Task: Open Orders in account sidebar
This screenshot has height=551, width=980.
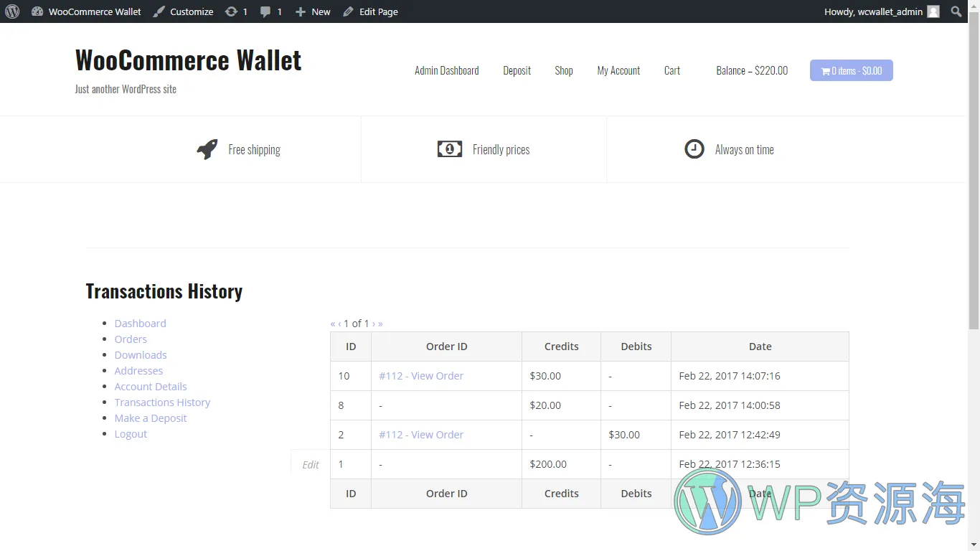Action: click(131, 339)
